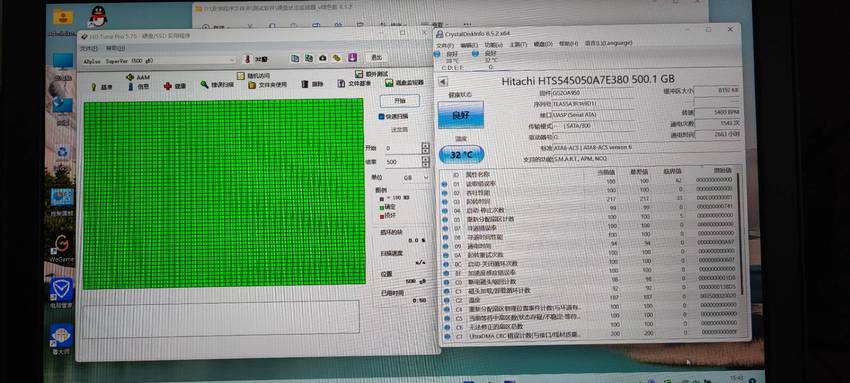Screen dimensions: 850x383
Task: Open the Disk Monitor tab
Action: pyautogui.click(x=404, y=82)
